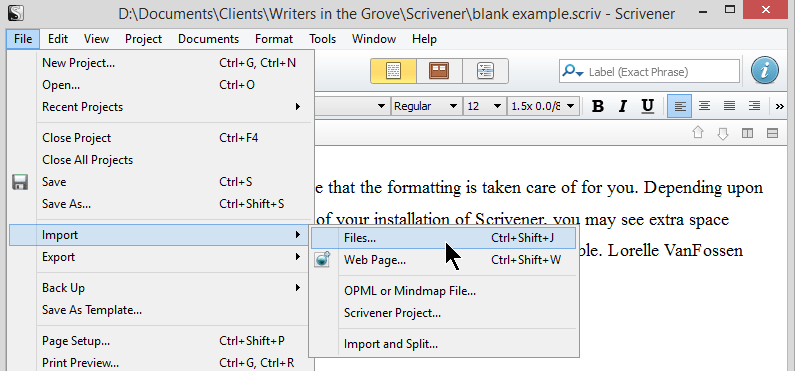Select Close All Projects menu entry
Image resolution: width=795 pixels, height=371 pixels.
click(161, 160)
